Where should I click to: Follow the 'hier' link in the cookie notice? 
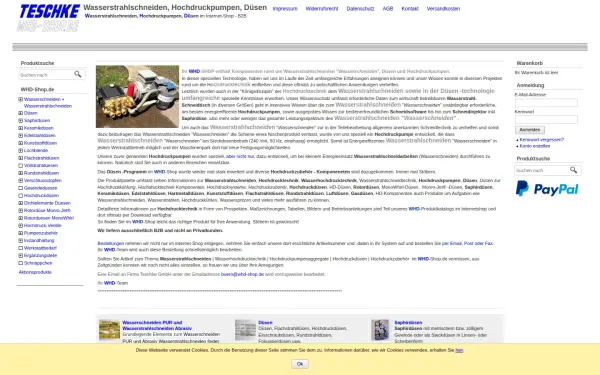[459, 350]
